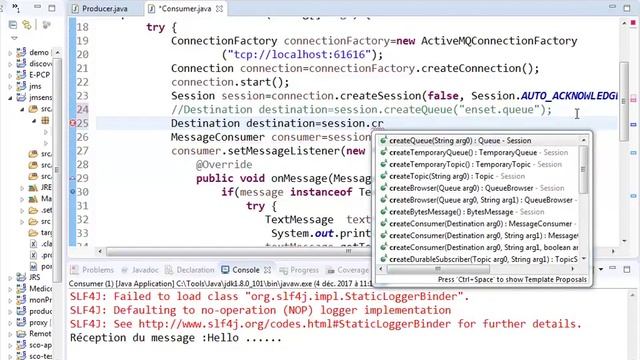Click editor vertical scrollbar up arrow

pyautogui.click(x=624, y=24)
